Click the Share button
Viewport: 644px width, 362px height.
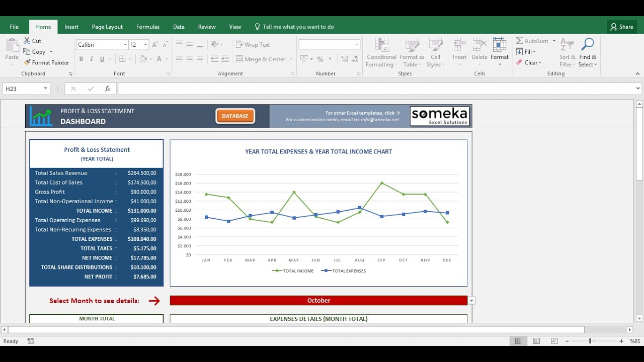622,27
